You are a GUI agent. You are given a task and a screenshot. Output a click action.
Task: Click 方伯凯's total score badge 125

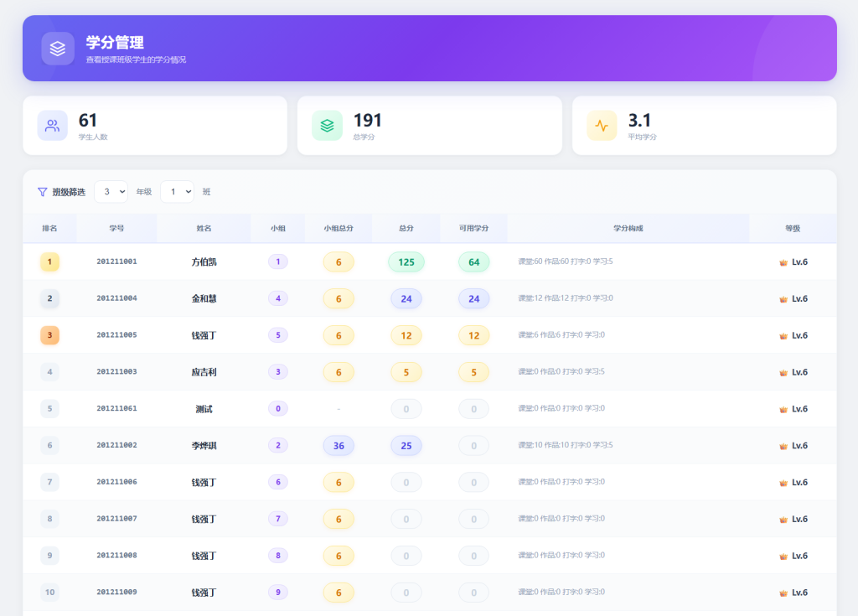406,262
